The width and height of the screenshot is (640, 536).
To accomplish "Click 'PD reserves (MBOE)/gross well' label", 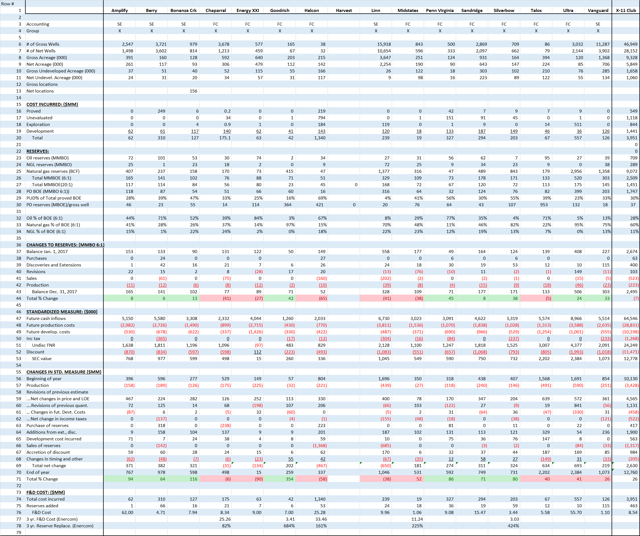I will click(58, 205).
